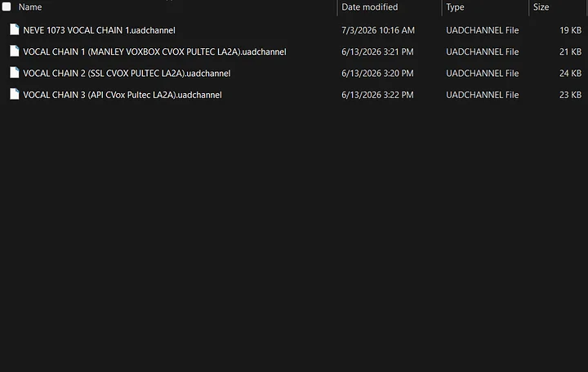Click the file icon of VOCAL CHAIN 1 MANLEY VOXBOX

pyautogui.click(x=14, y=51)
